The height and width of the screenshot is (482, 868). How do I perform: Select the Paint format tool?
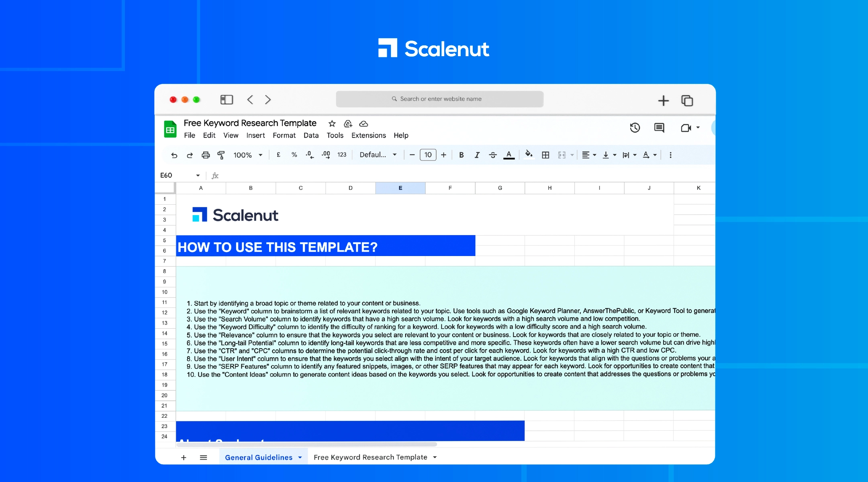pos(221,155)
